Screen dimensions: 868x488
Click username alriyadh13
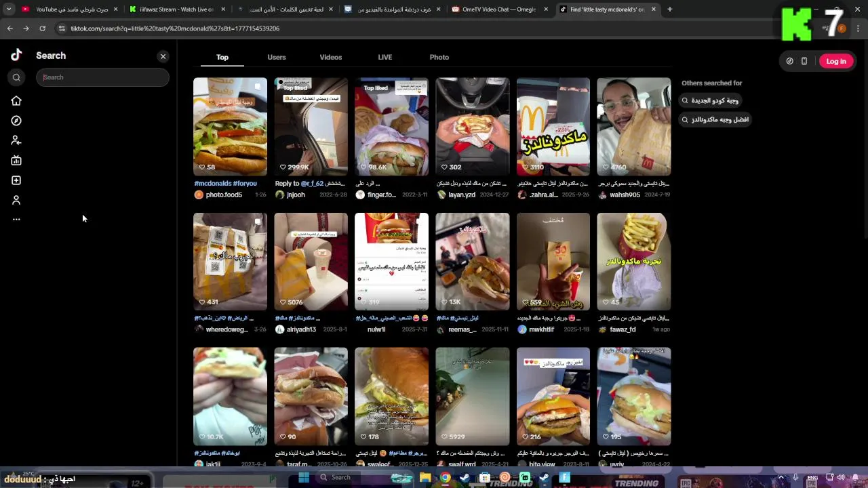pyautogui.click(x=301, y=330)
